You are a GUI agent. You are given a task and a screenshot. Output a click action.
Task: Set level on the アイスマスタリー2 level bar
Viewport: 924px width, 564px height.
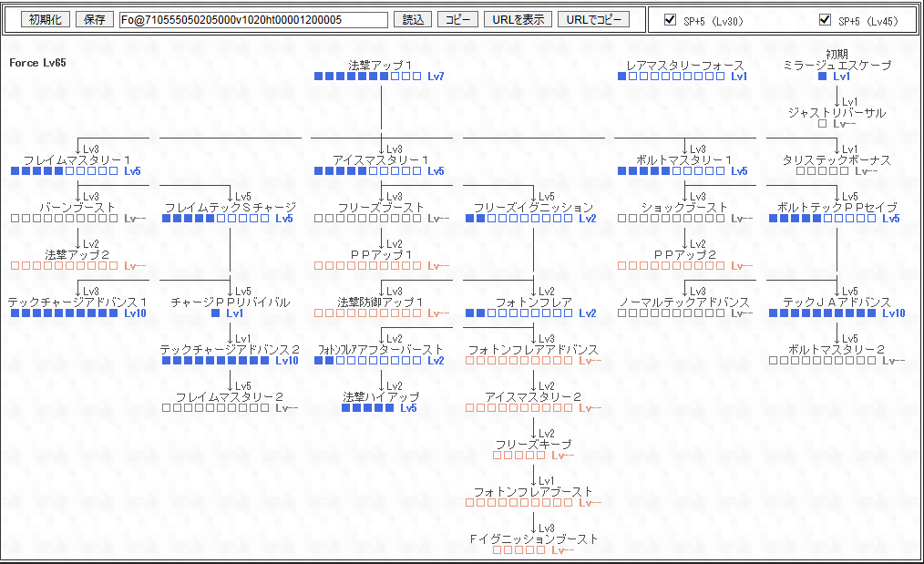pos(519,408)
